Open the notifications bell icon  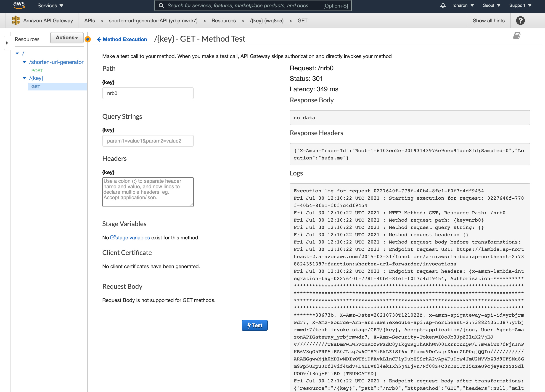[x=443, y=5]
